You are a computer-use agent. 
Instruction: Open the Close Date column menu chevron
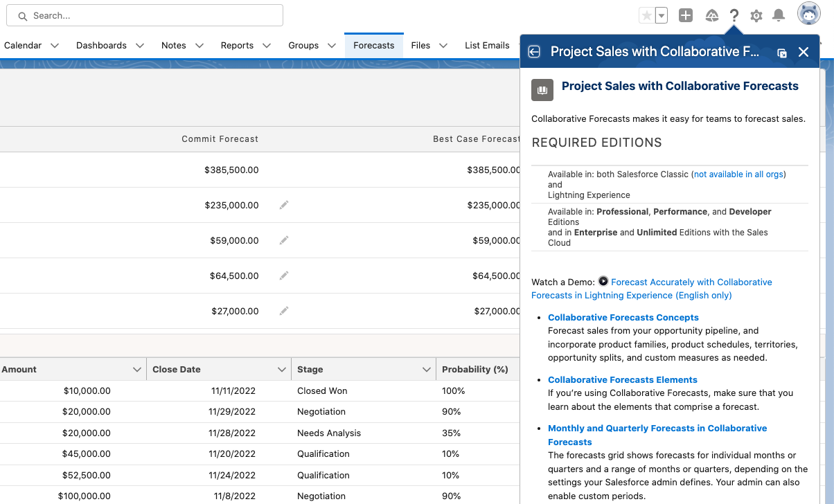click(x=282, y=370)
